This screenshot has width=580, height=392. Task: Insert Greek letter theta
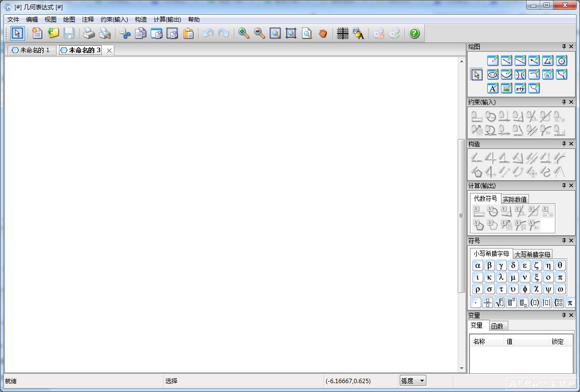[x=560, y=265]
